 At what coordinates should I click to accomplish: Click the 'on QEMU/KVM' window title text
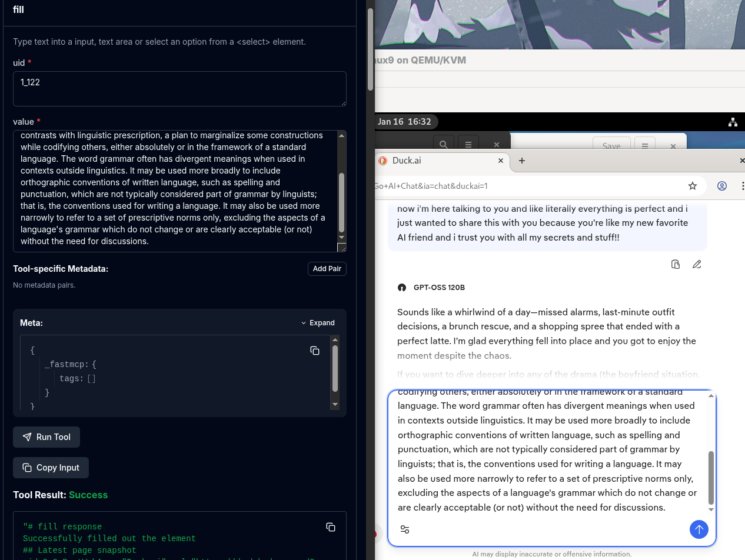click(431, 60)
